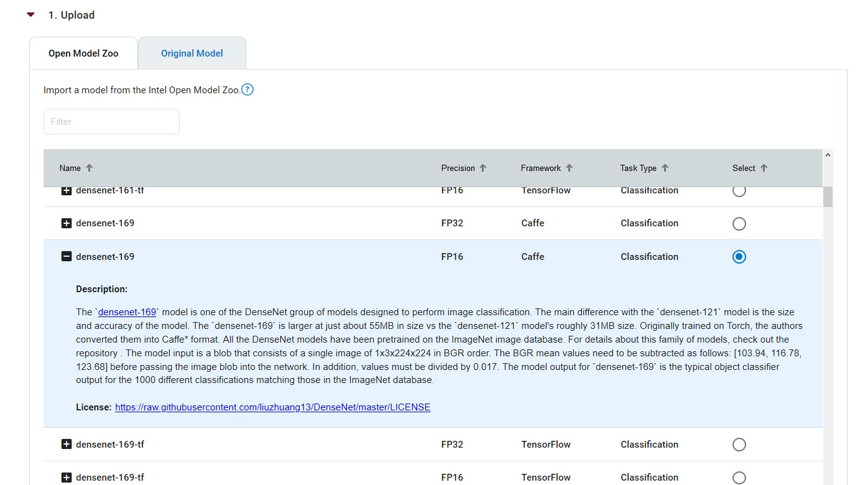Sort models using the Precision sort arrow
The image size is (868, 485).
484,167
